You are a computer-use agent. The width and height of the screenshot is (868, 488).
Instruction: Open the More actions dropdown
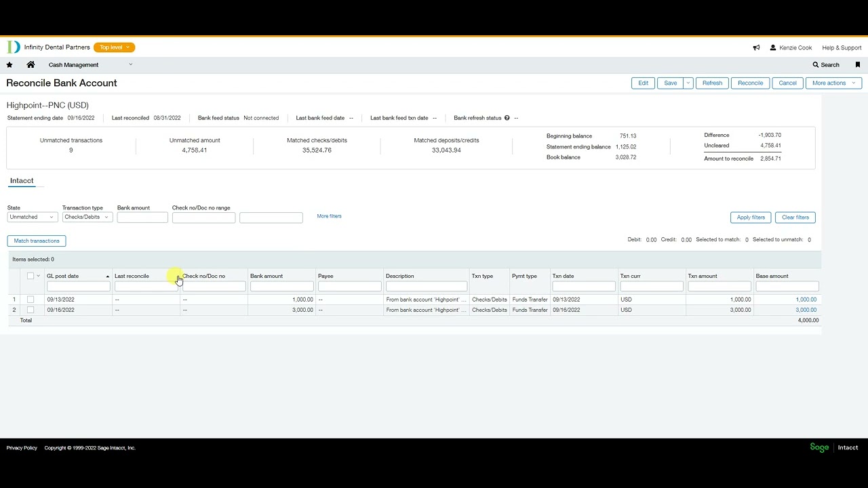pyautogui.click(x=833, y=83)
